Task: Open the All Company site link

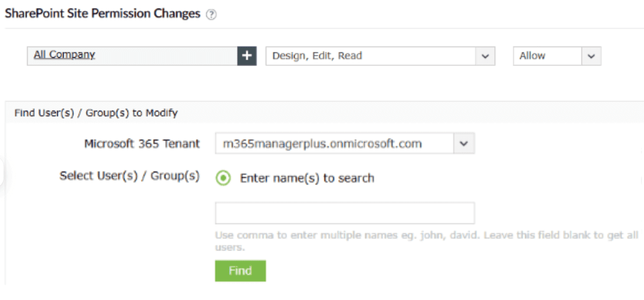Action: click(x=64, y=55)
